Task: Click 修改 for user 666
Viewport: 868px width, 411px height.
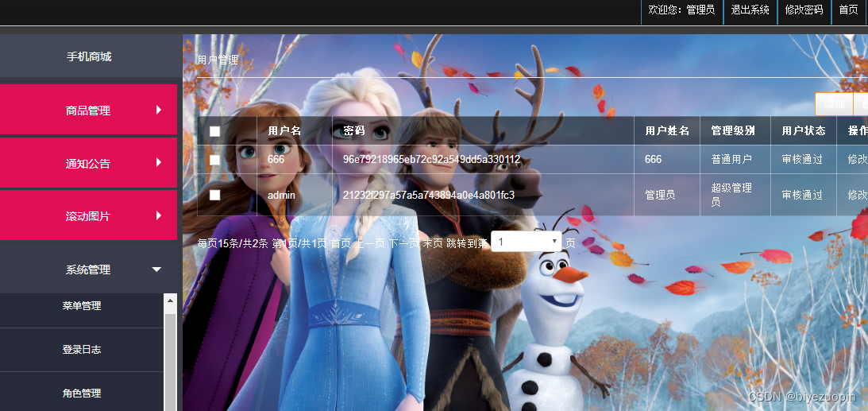Action: click(x=858, y=160)
